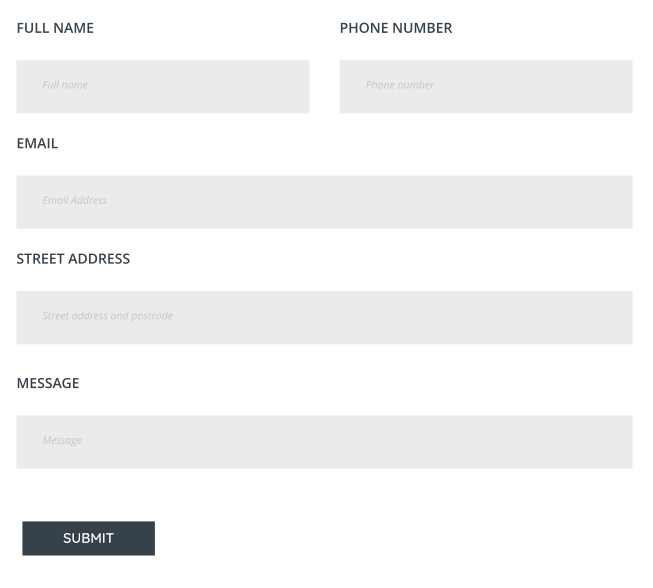Click the "Full name" placeholder text
653x588 pixels.
(65, 85)
